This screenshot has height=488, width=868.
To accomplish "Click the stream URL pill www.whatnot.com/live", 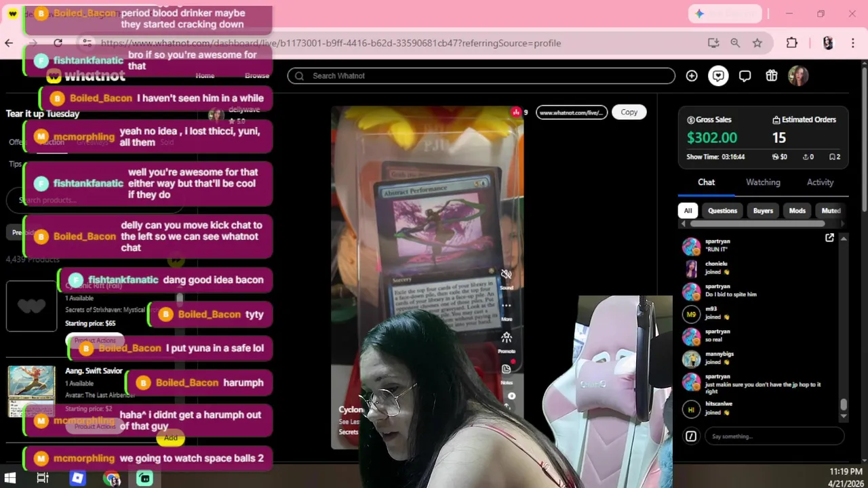I will point(571,113).
